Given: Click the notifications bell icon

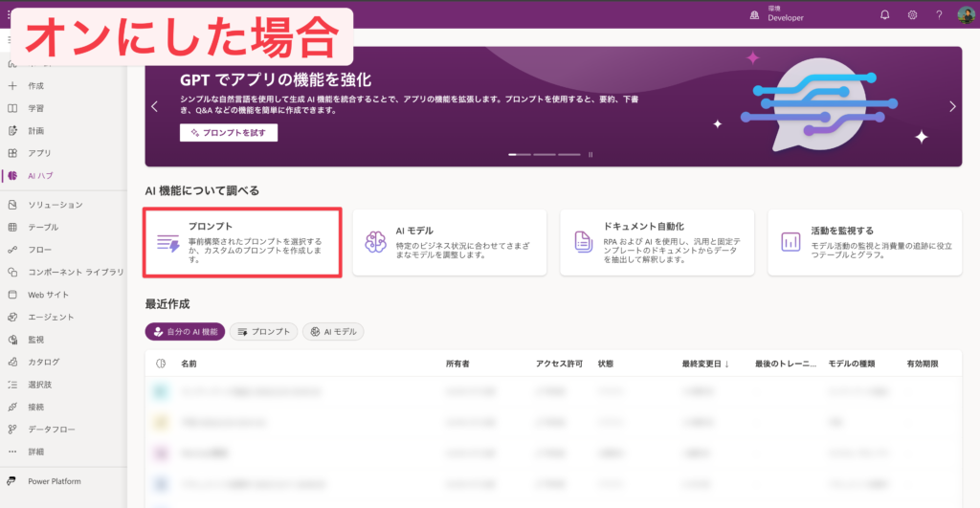Looking at the screenshot, I should [884, 14].
